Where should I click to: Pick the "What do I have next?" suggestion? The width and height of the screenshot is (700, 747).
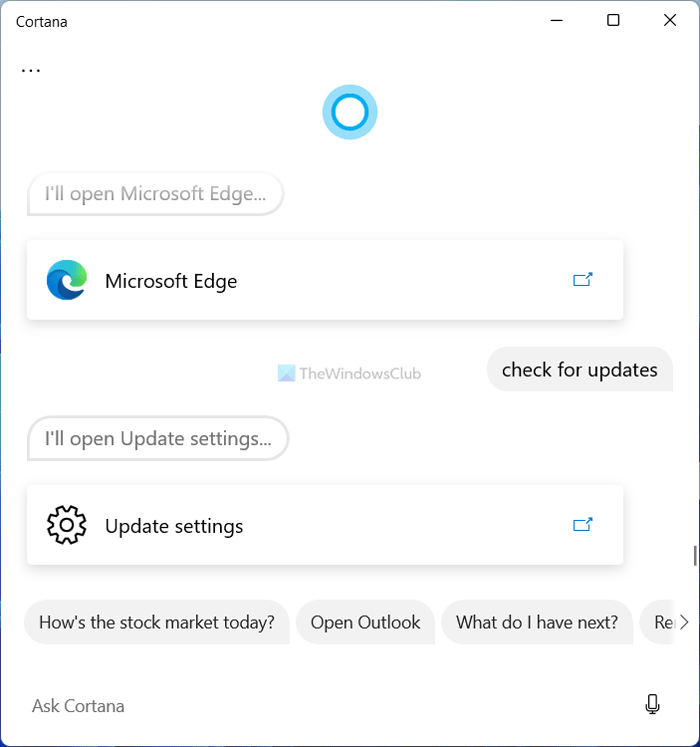pyautogui.click(x=537, y=622)
